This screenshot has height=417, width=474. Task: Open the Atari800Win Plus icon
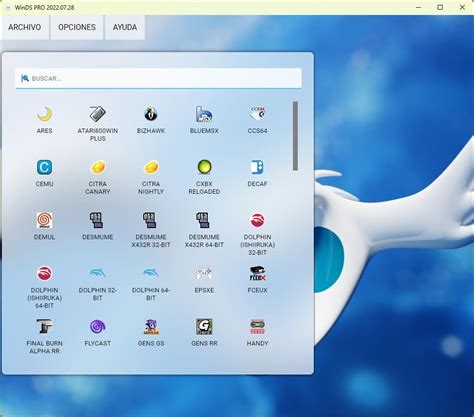97,114
